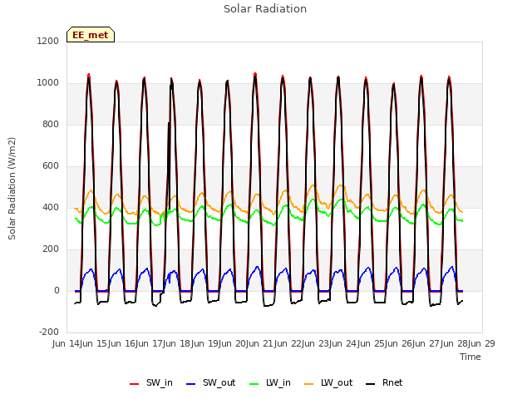Click the Y-axis label Solar Radiation (W/m2)
Viewport: 532px width, 399px height.
point(12,189)
